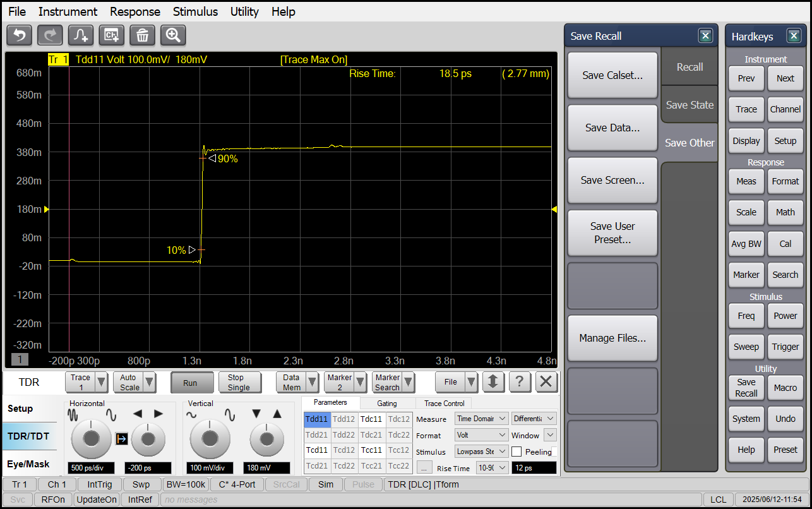
Task: Click the Tr 1 trace label in plot
Action: click(58, 59)
